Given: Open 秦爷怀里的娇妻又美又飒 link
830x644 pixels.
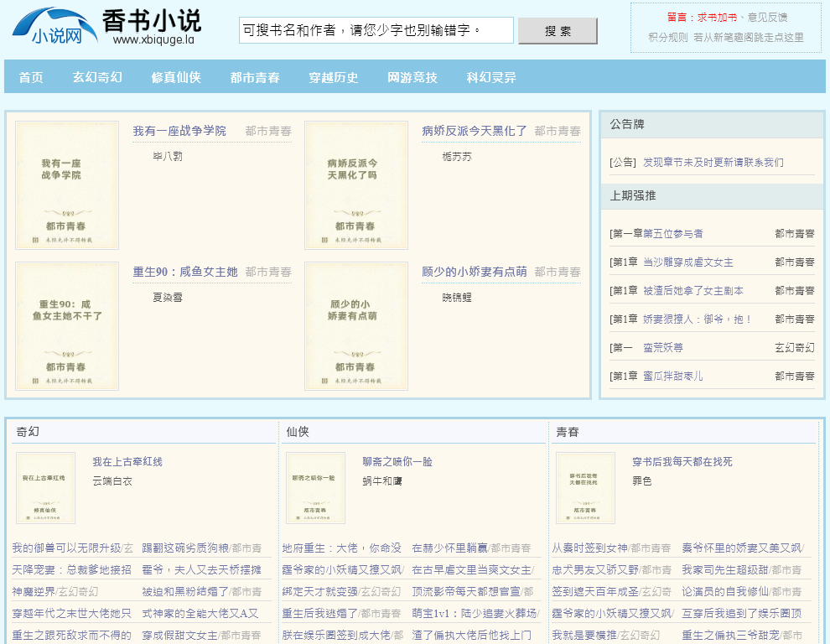Looking at the screenshot, I should [x=741, y=548].
